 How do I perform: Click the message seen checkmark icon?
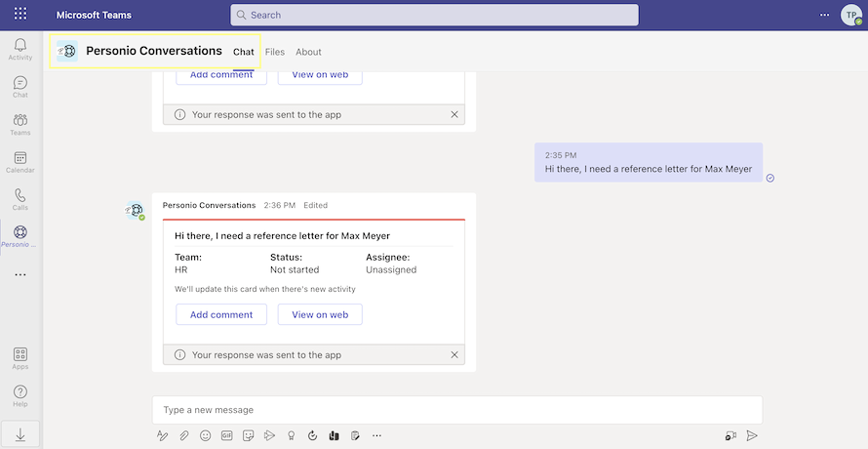[770, 178]
